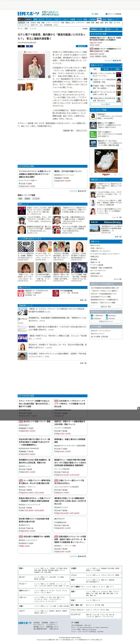Click the インスタ keyword tag

pyautogui.click(x=36, y=198)
